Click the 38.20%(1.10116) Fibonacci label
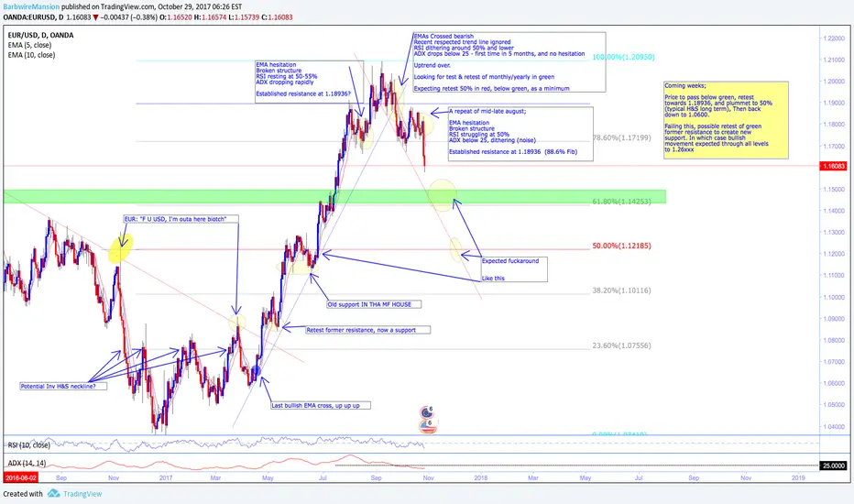854x504 pixels. [621, 290]
